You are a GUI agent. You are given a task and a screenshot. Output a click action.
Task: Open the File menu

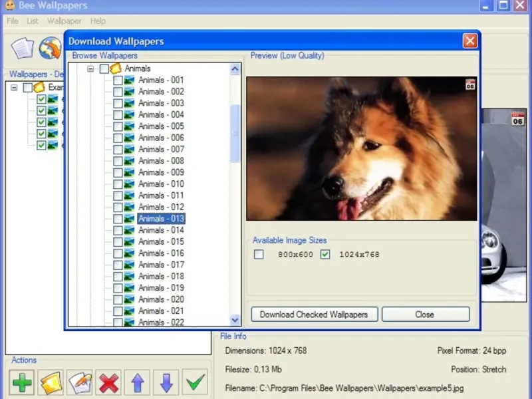coord(12,21)
